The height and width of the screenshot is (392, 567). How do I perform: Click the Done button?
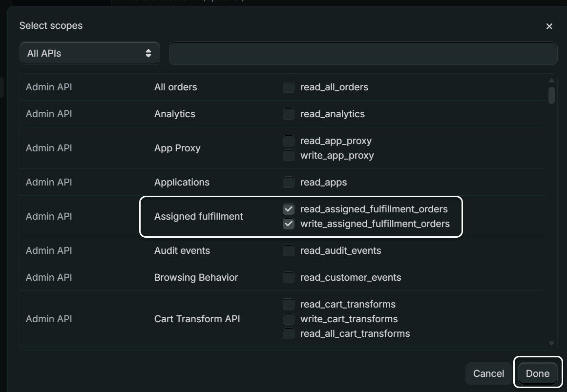tap(537, 373)
